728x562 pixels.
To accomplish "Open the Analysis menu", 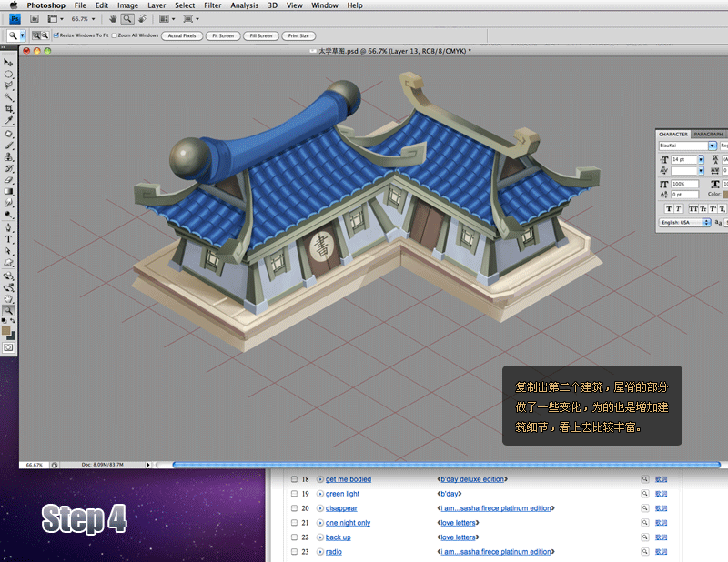I will coord(244,5).
